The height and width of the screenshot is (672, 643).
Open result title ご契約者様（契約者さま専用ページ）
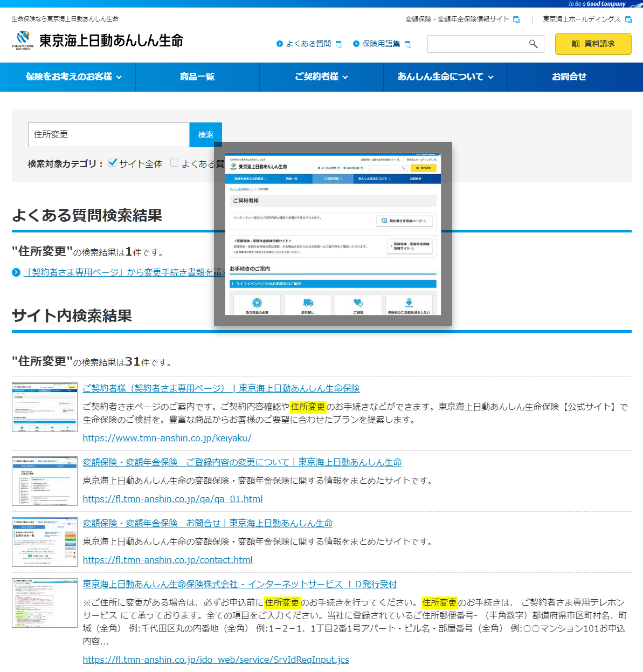[221, 388]
